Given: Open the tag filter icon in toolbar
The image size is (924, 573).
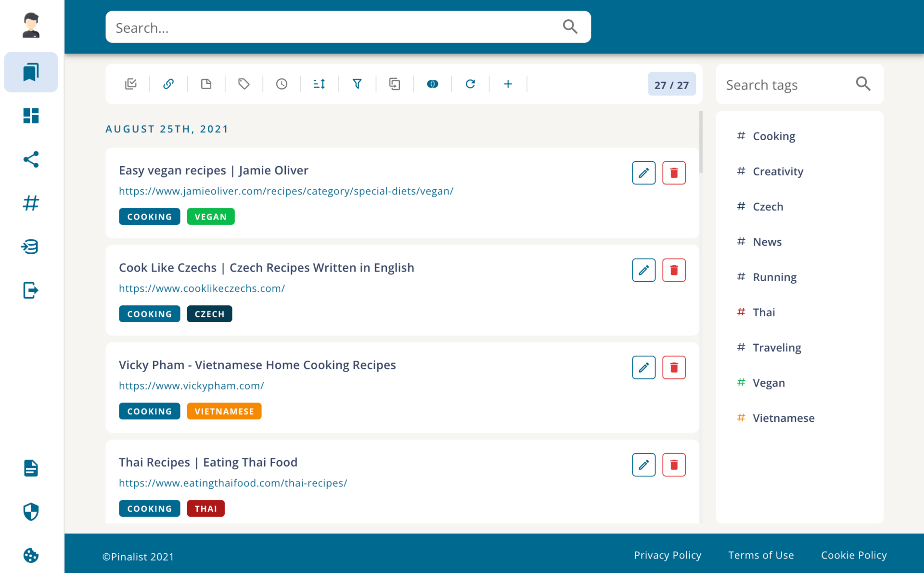Looking at the screenshot, I should coord(244,84).
